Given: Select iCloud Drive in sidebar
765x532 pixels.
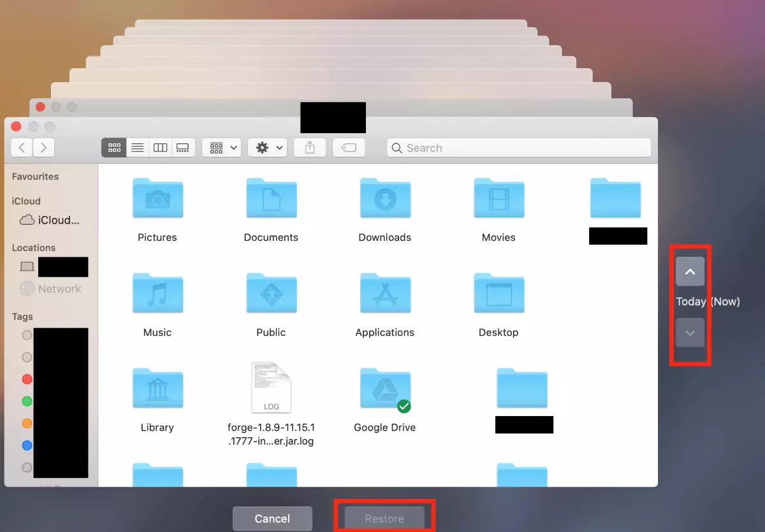Looking at the screenshot, I should (50, 220).
